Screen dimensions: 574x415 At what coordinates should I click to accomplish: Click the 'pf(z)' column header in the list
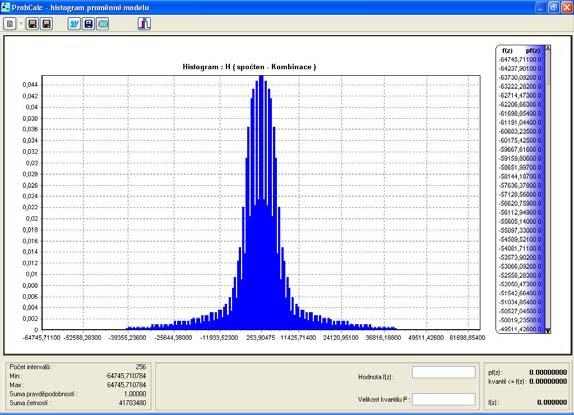click(532, 51)
